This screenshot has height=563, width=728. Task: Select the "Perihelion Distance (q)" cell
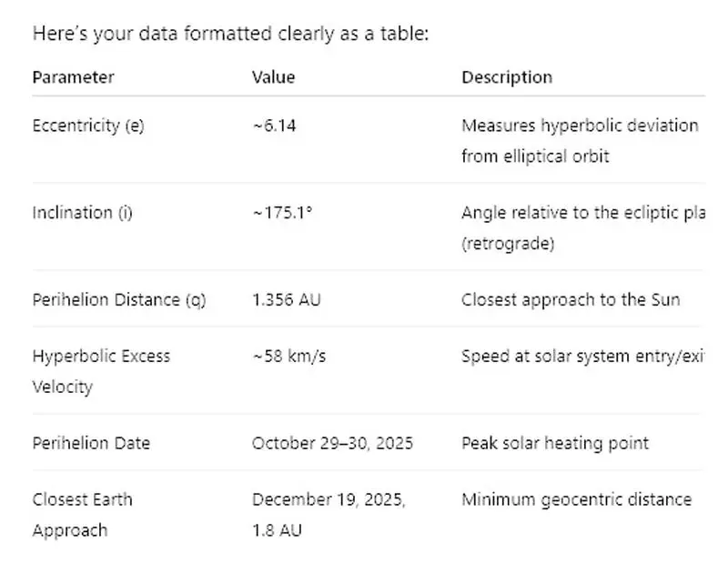(x=119, y=299)
